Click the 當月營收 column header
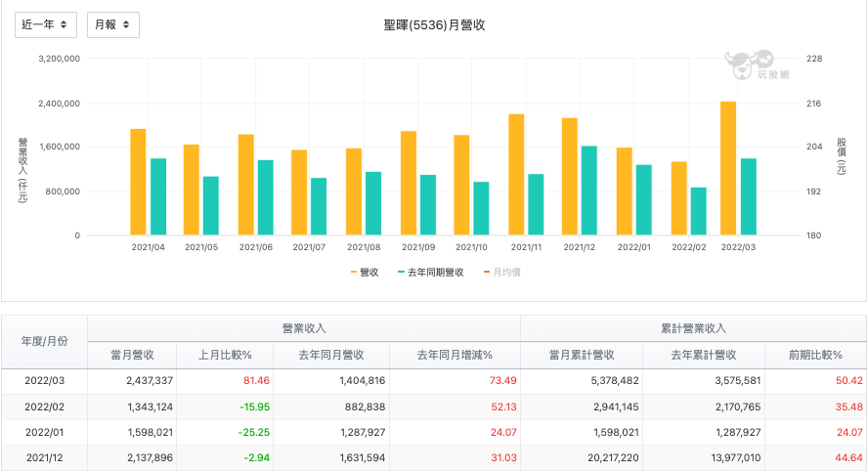Image resolution: width=868 pixels, height=471 pixels. click(x=132, y=356)
